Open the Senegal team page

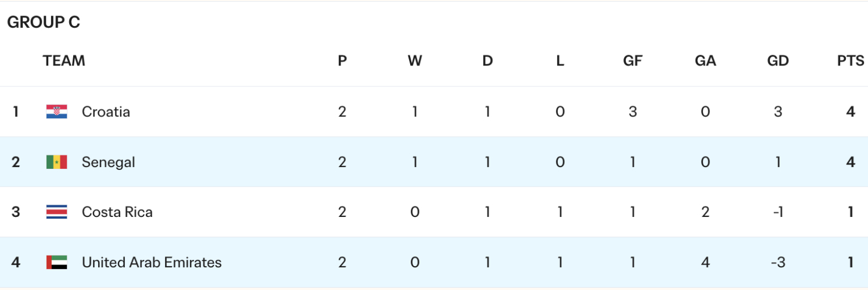pyautogui.click(x=108, y=162)
